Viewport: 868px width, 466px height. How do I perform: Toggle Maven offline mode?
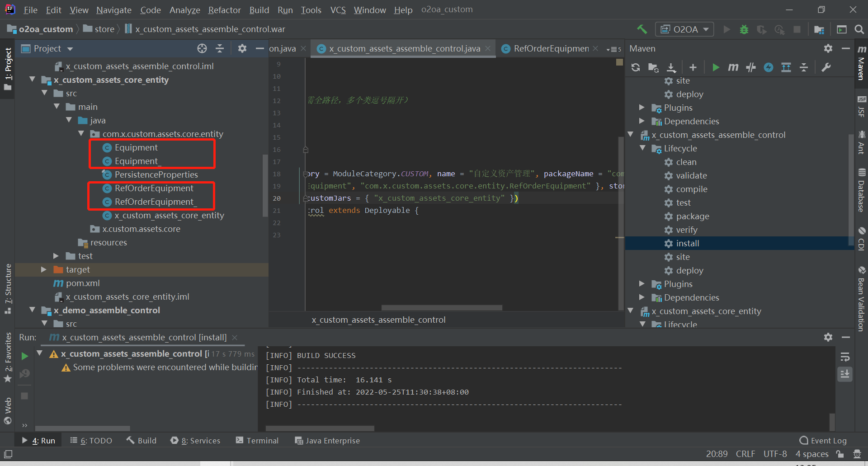tap(751, 67)
